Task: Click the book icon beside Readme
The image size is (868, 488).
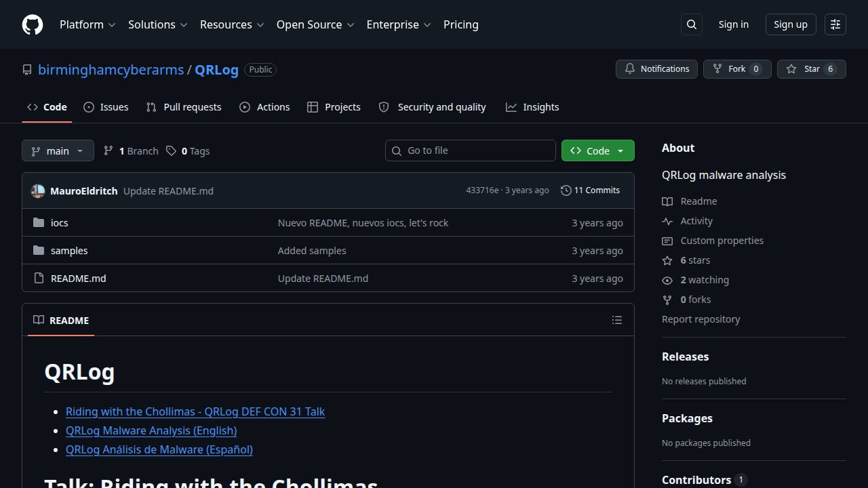Action: [x=667, y=201]
